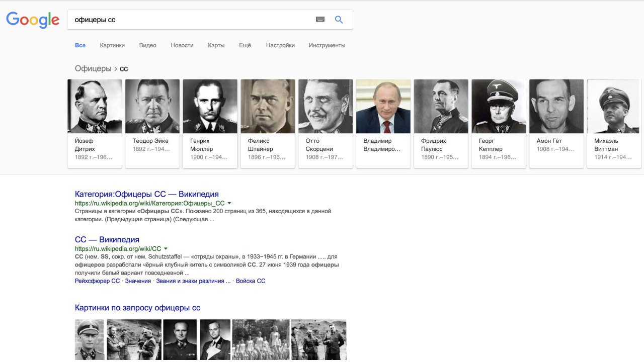Open the СС — Википедия result
This screenshot has height=362, width=644.
point(107,239)
